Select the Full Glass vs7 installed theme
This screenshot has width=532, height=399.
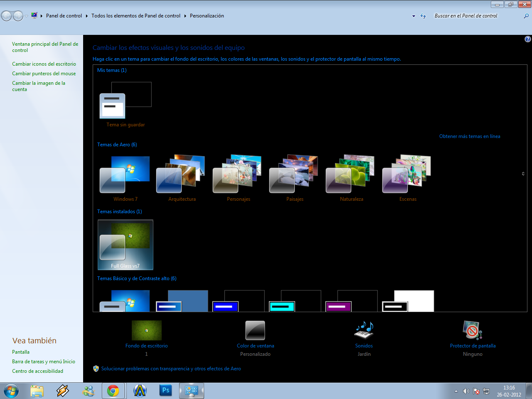tap(125, 245)
